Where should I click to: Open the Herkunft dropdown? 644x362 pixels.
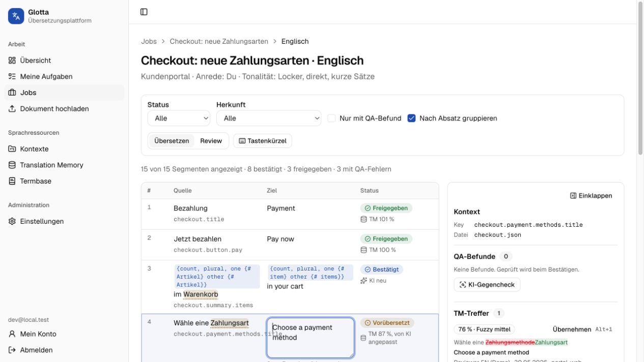(269, 118)
